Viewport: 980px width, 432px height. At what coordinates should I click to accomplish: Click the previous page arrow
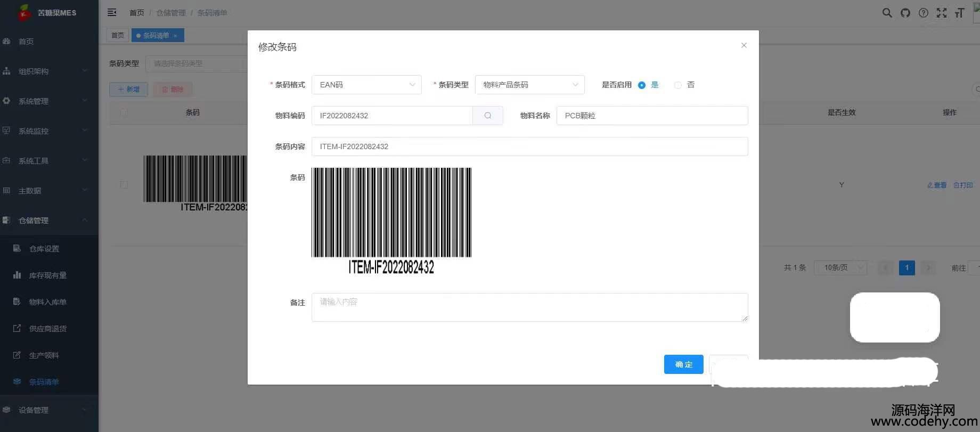tap(886, 267)
